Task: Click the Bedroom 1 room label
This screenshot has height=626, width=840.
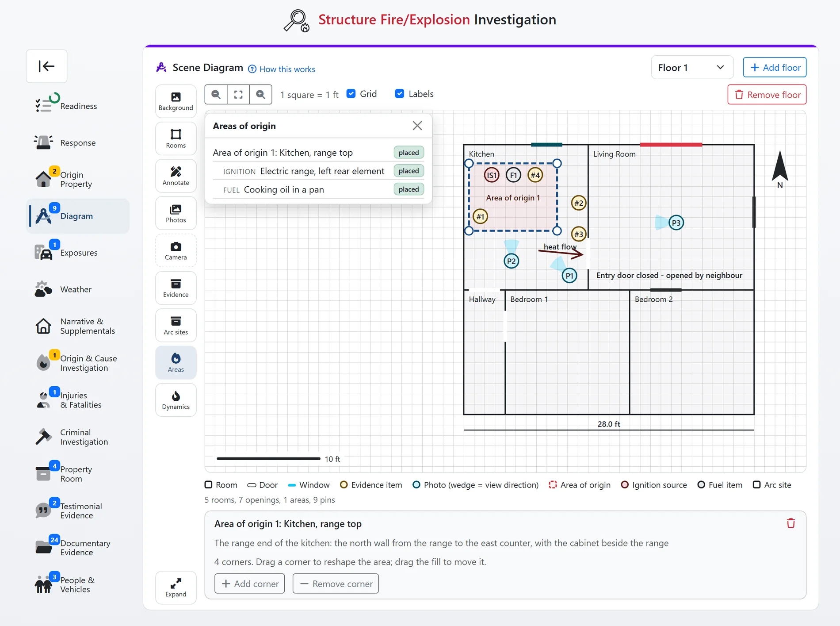Action: point(529,299)
